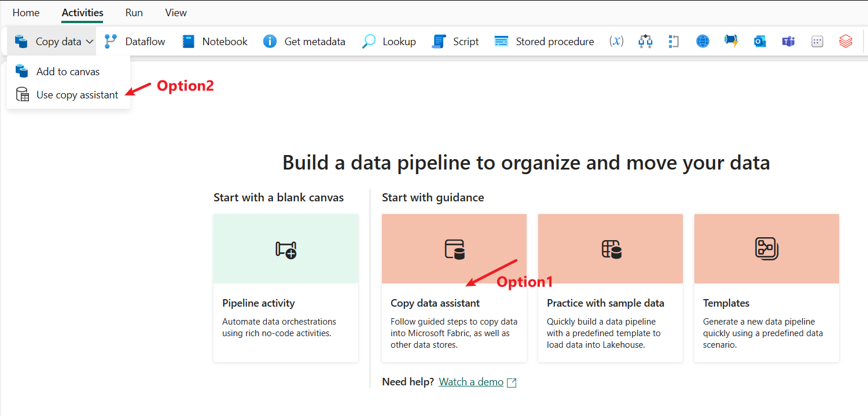
Task: Click the Templates card title
Action: pyautogui.click(x=726, y=303)
